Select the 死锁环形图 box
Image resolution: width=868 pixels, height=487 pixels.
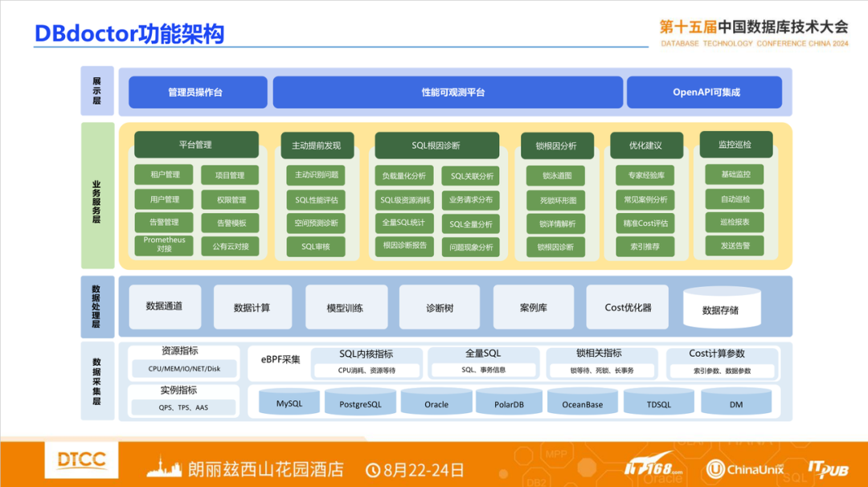pos(556,200)
